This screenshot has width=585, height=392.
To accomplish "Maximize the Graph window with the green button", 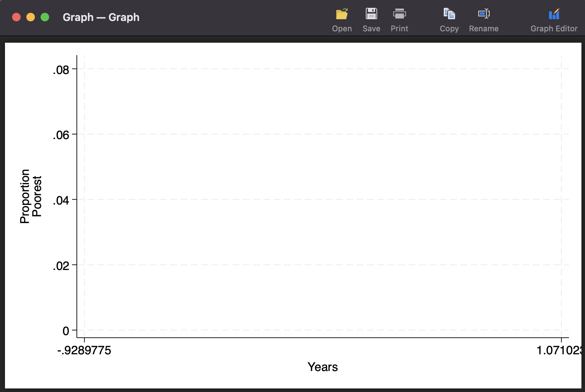I will coord(45,17).
